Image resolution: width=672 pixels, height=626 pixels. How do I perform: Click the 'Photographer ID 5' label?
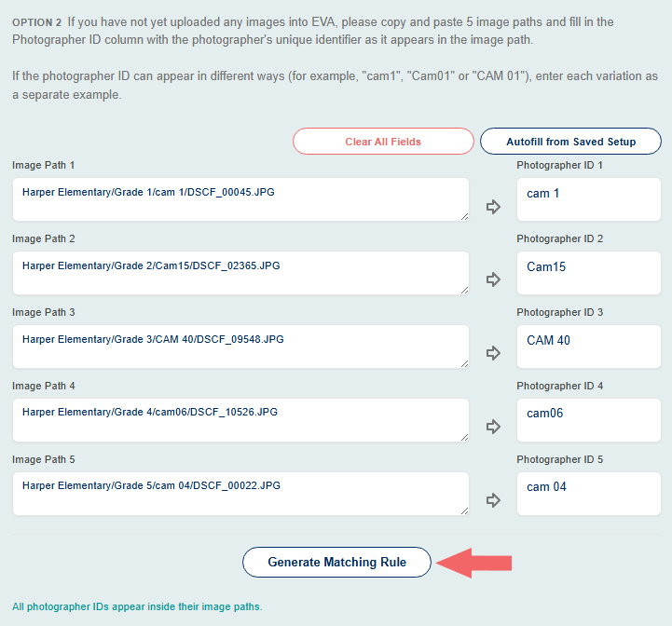coord(559,459)
